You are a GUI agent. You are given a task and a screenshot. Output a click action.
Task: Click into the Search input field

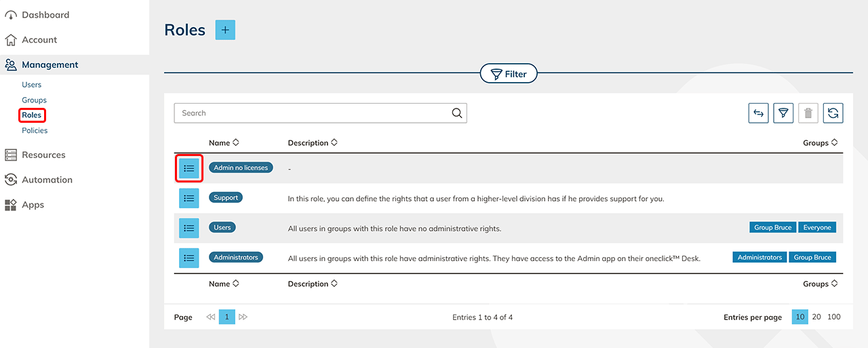pyautogui.click(x=312, y=113)
